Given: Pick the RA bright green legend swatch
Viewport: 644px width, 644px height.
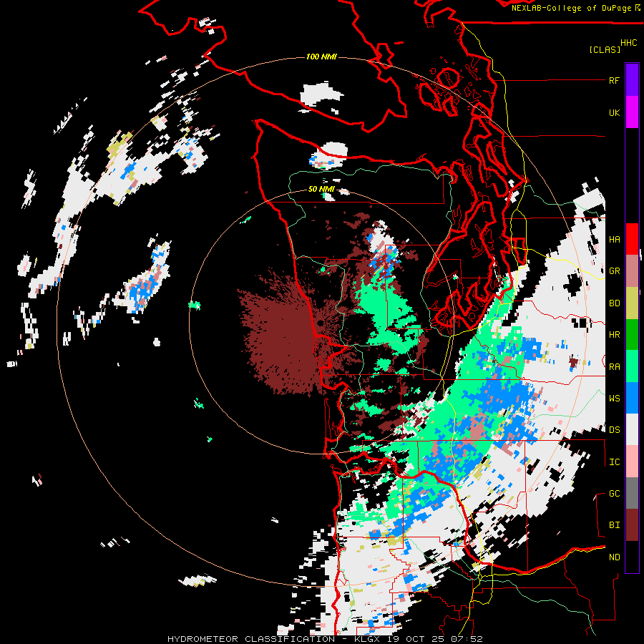Looking at the screenshot, I should pos(632,366).
